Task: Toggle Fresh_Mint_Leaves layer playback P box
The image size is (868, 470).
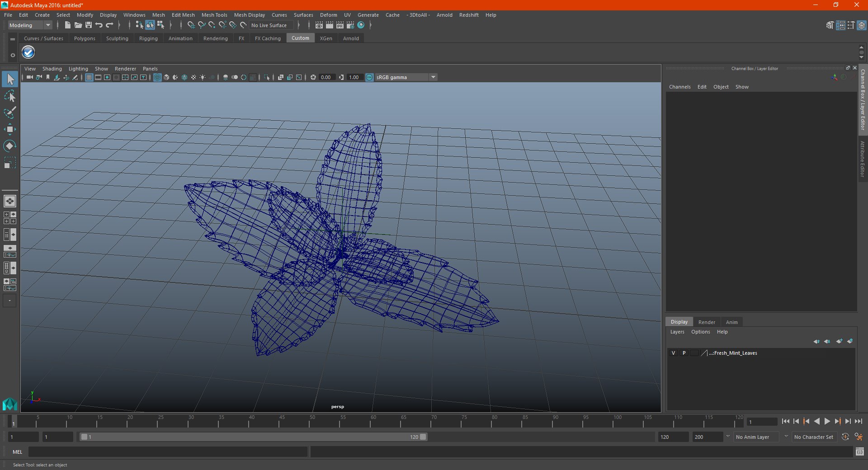Action: (684, 353)
